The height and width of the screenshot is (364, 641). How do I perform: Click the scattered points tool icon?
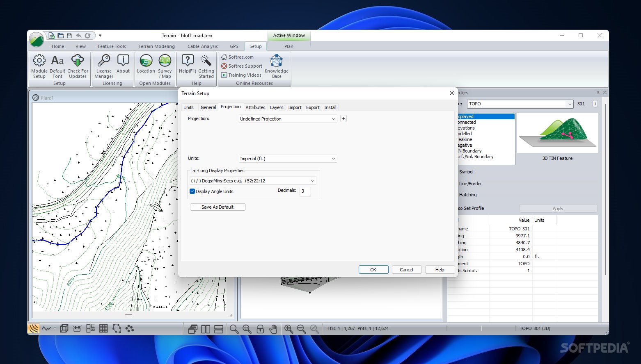click(x=130, y=328)
